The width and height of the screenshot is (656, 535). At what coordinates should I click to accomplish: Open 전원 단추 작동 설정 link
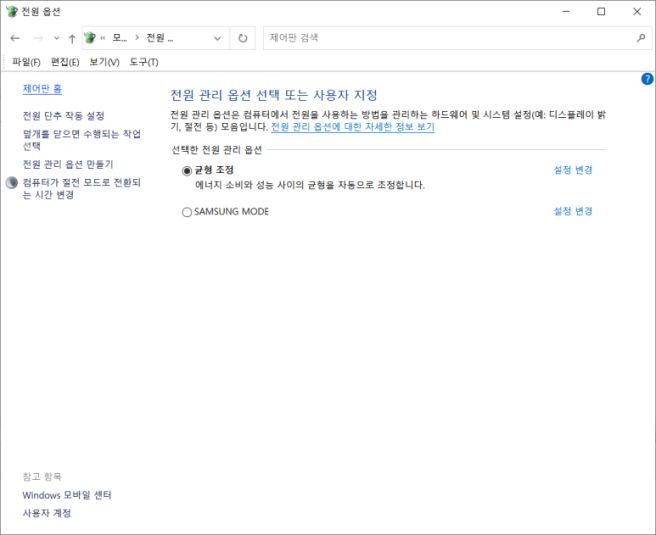pyautogui.click(x=63, y=116)
